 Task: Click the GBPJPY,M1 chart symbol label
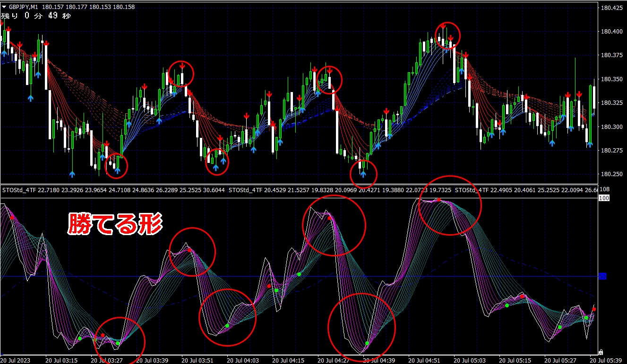[24, 7]
